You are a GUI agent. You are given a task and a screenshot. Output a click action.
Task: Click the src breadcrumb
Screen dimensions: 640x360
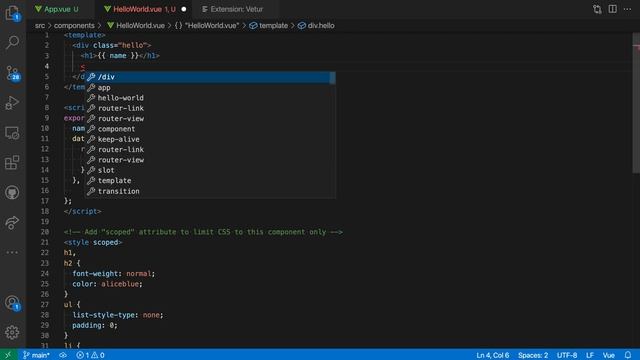40,25
